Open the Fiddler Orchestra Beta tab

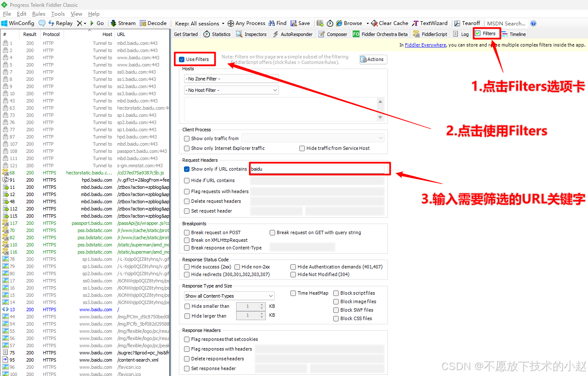click(380, 34)
